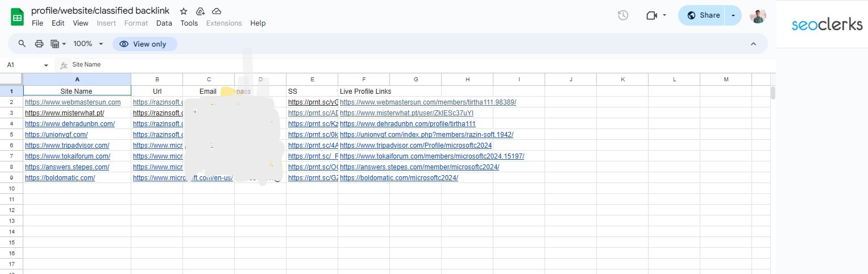This screenshot has height=274, width=868.
Task: Open the filter views dropdown
Action: coord(59,44)
